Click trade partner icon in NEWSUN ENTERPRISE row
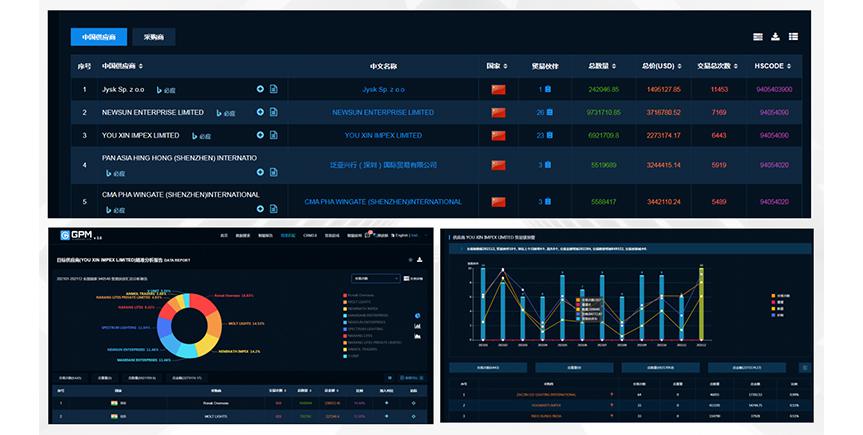 (548, 112)
